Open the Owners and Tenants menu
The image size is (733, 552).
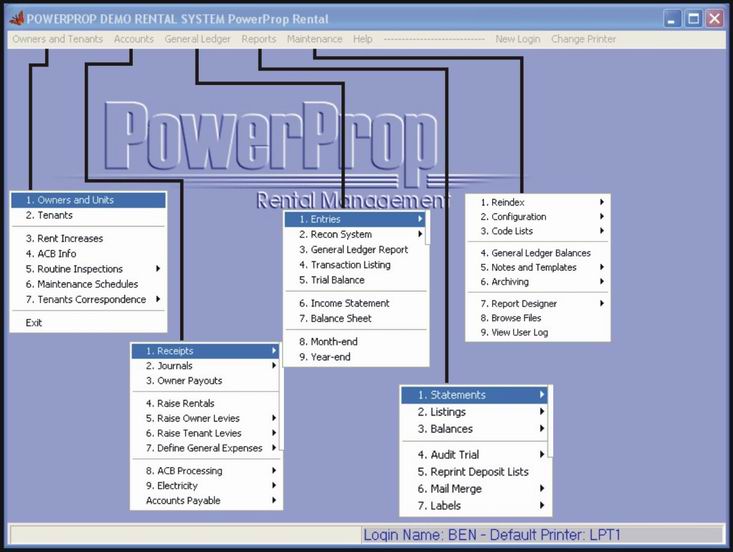[x=57, y=39]
